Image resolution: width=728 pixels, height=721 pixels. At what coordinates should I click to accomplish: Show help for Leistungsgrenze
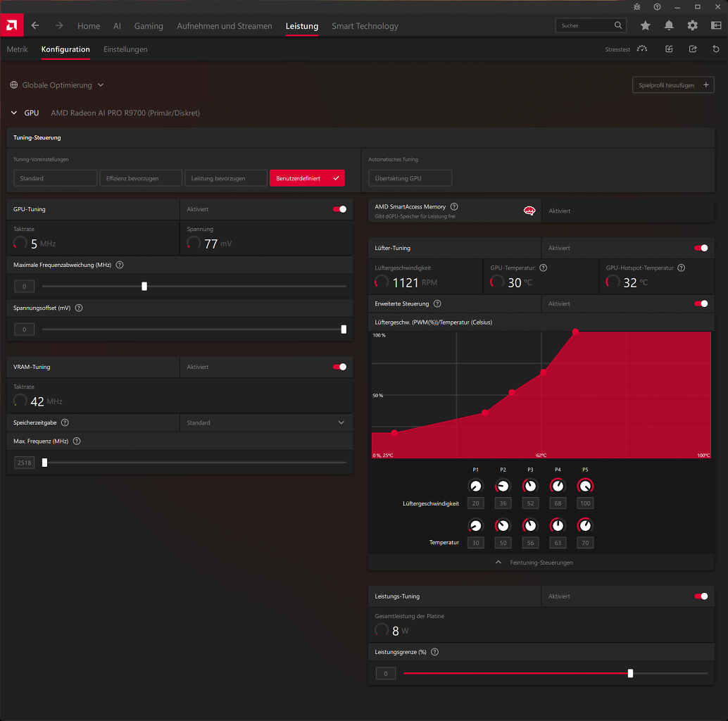click(x=434, y=652)
